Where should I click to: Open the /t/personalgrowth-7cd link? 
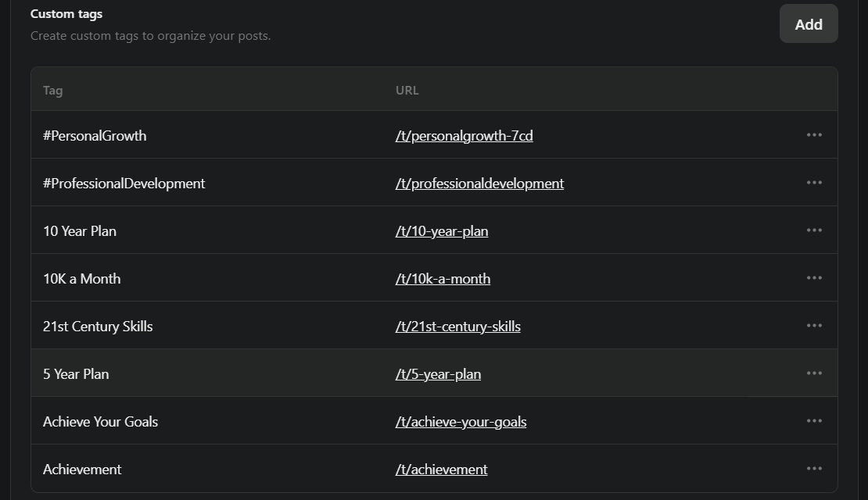point(464,135)
